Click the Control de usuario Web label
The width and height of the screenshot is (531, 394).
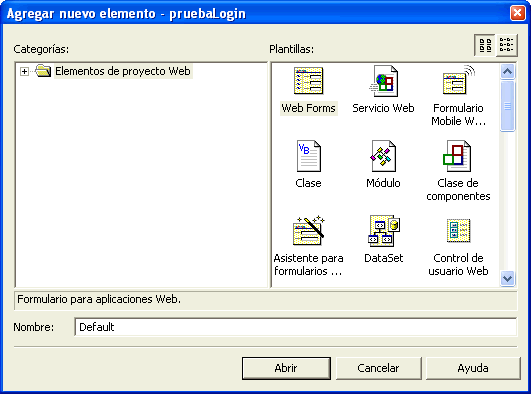458,265
